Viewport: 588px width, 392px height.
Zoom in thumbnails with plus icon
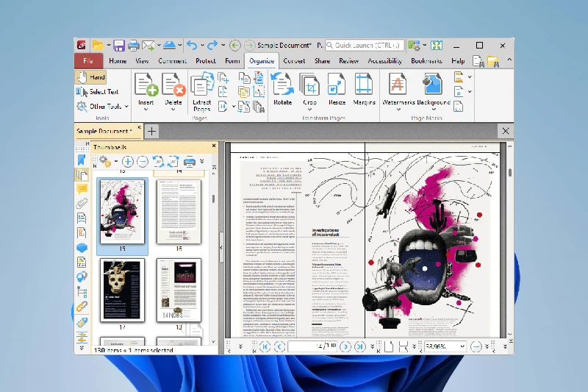(x=127, y=162)
